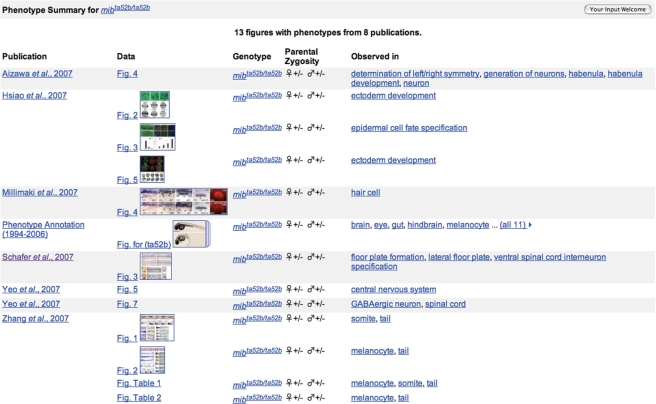Click the hair cell term link

point(369,192)
